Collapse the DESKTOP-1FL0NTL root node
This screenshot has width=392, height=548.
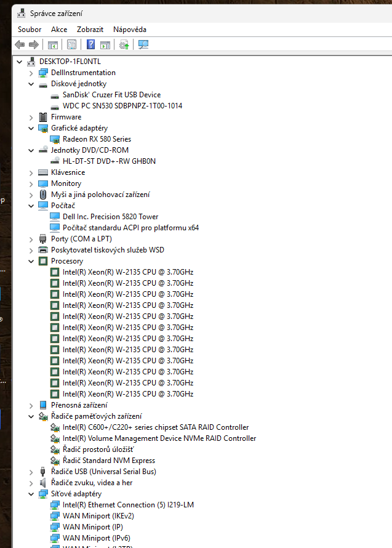(20, 62)
